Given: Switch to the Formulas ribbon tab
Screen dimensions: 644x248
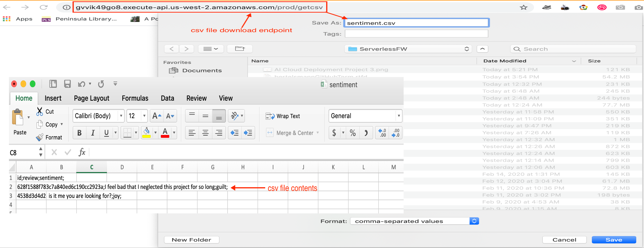Looking at the screenshot, I should click(x=135, y=98).
